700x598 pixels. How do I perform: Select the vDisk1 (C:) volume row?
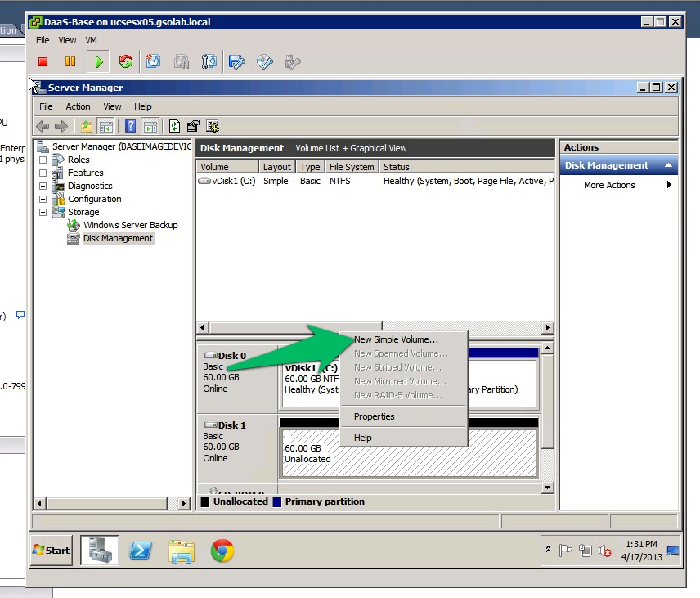pos(375,181)
